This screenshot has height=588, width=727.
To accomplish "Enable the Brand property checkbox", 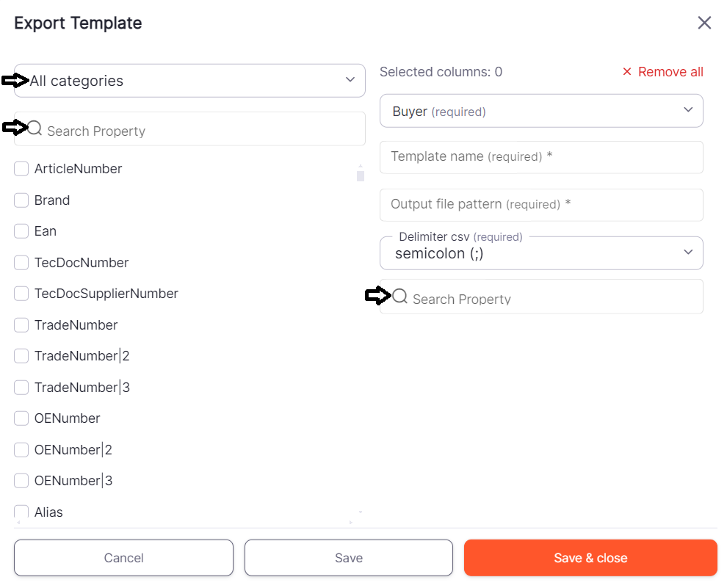I will (x=21, y=200).
